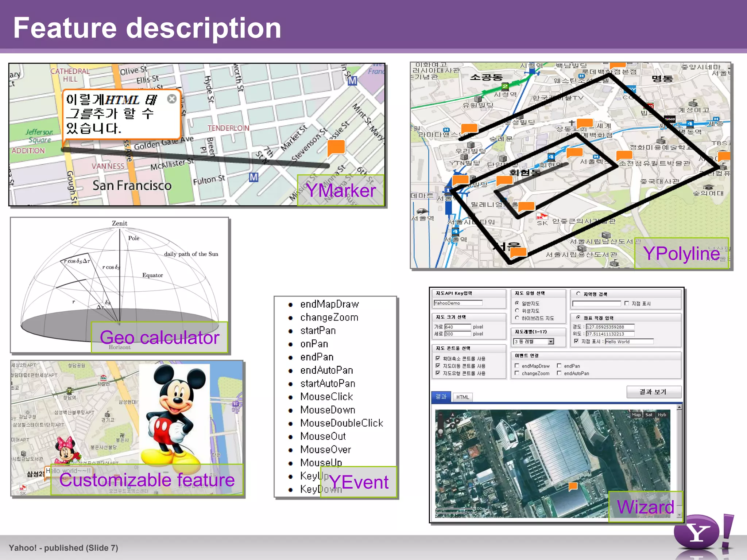Screen dimensions: 747x560
Task: Click the metro M icon near Fulton St
Action: click(253, 177)
